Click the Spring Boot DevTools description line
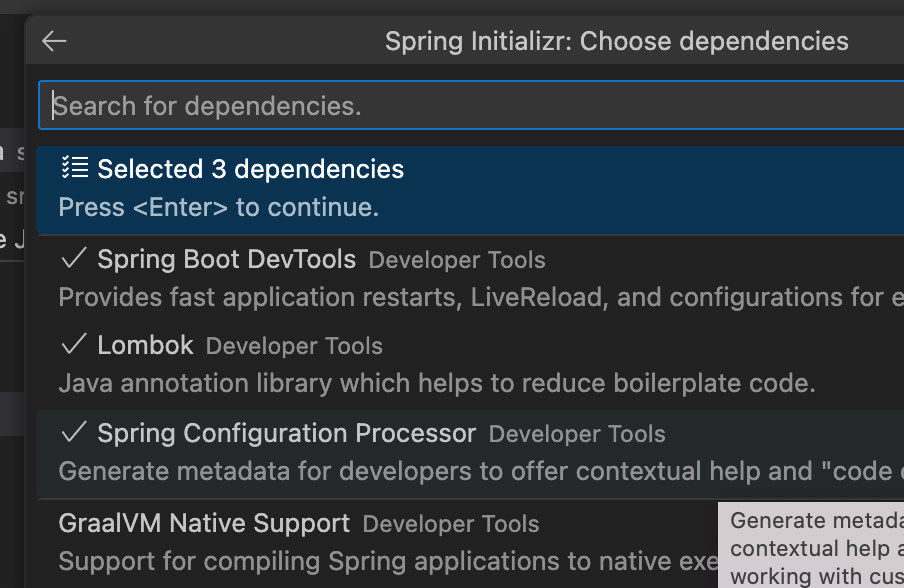This screenshot has height=588, width=904. pos(470,297)
